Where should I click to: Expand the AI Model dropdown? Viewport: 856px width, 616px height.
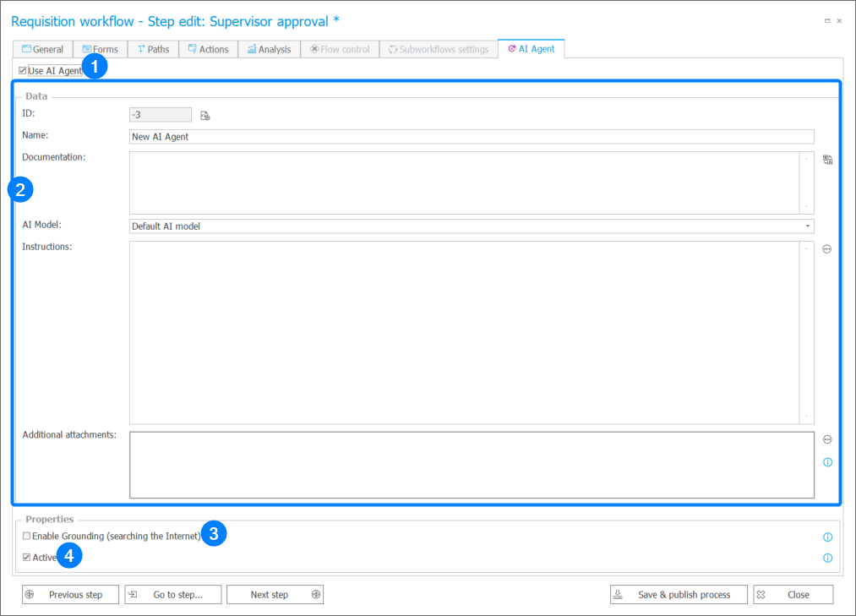[808, 226]
